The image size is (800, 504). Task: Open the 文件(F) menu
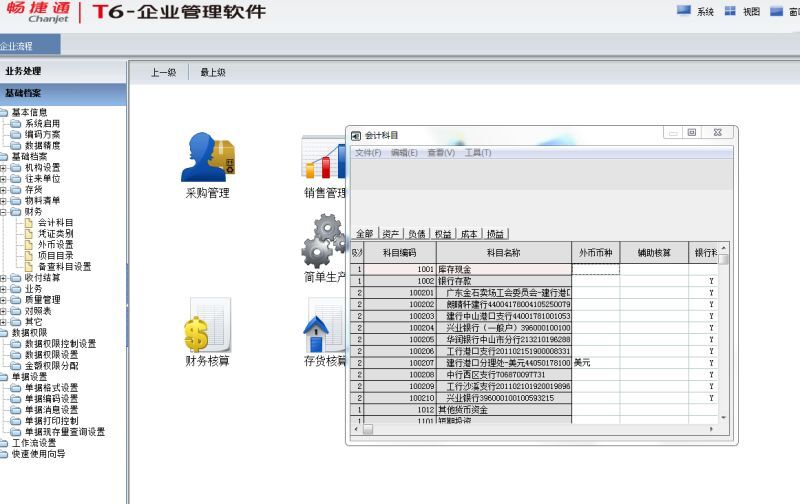pos(368,153)
